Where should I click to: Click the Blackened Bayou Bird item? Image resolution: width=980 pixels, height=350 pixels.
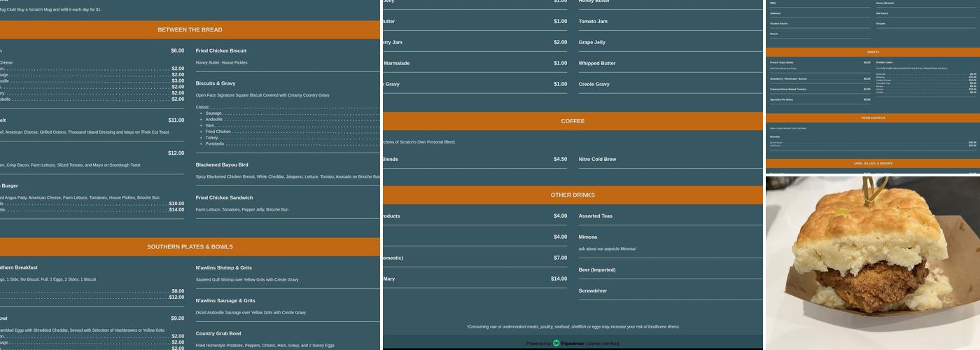pos(222,165)
